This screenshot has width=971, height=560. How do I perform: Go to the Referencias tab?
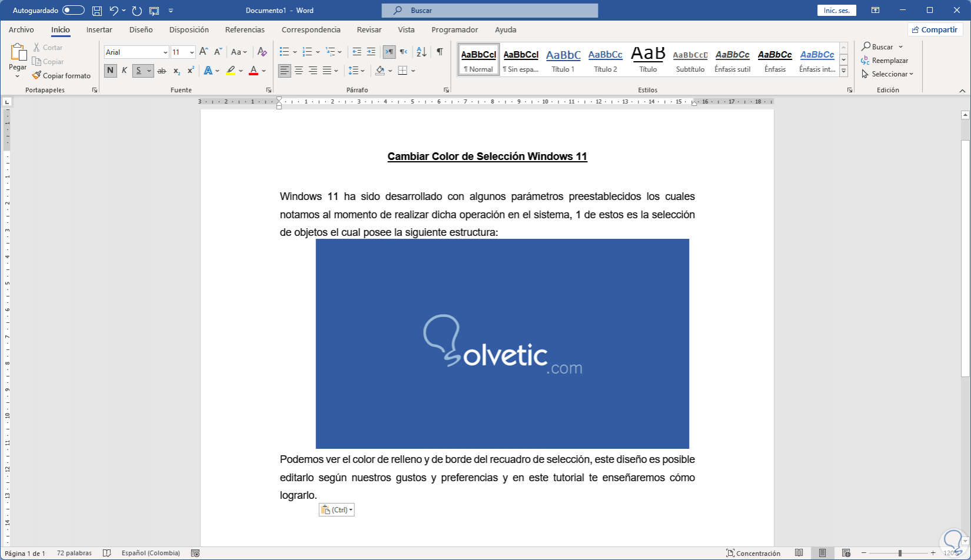pyautogui.click(x=245, y=29)
